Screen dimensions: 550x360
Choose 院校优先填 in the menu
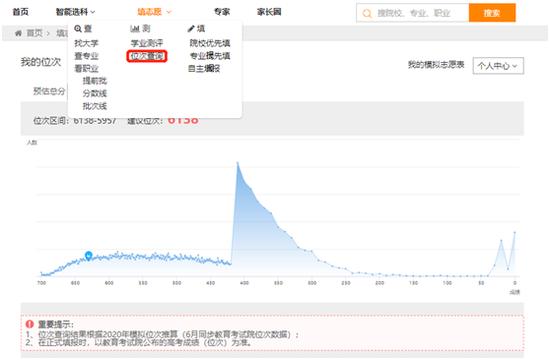click(x=210, y=43)
